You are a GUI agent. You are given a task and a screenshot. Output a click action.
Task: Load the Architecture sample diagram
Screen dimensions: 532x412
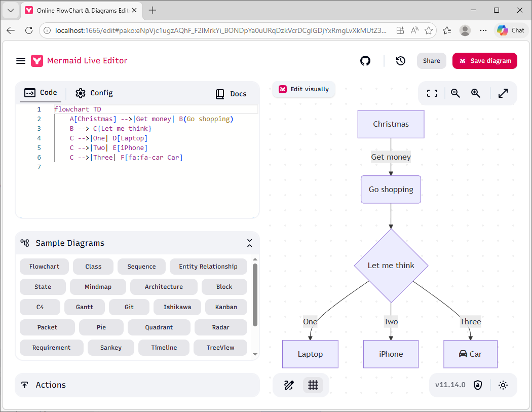pos(164,287)
